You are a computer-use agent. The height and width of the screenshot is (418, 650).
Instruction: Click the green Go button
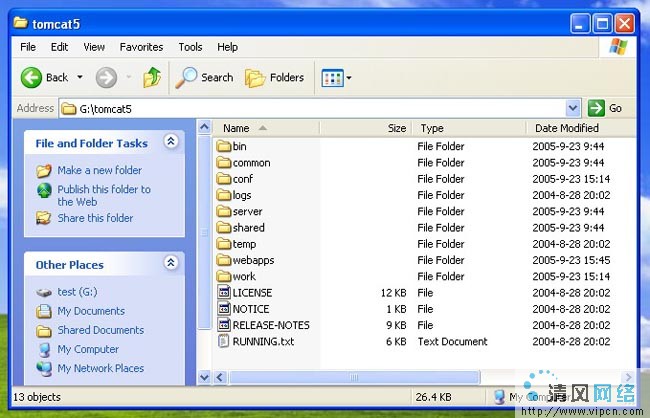(x=605, y=108)
